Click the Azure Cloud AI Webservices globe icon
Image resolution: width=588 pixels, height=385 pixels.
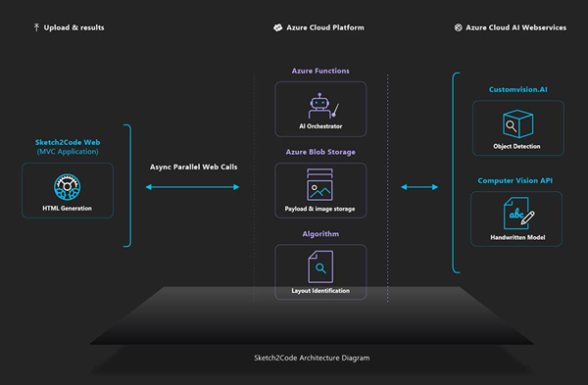pyautogui.click(x=458, y=27)
